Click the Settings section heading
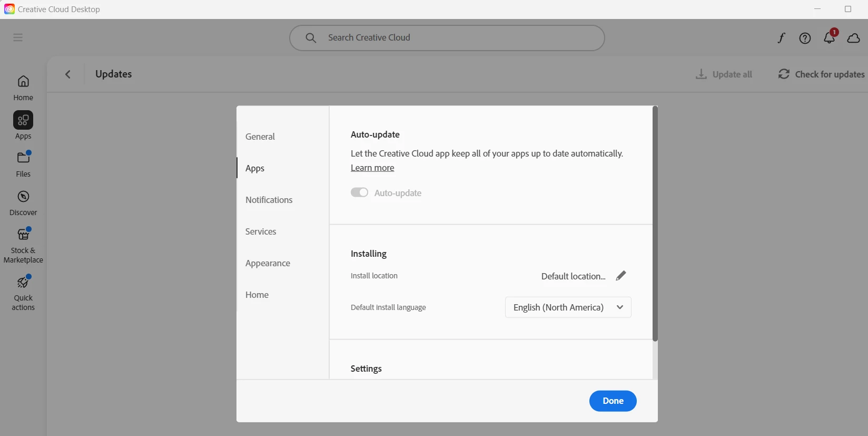Image resolution: width=868 pixels, height=436 pixels. click(x=366, y=369)
